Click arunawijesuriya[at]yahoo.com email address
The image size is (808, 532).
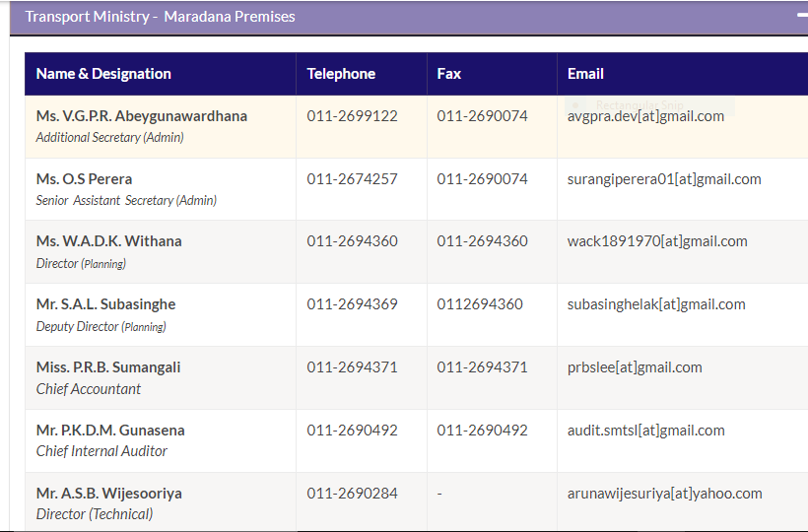[x=664, y=494]
